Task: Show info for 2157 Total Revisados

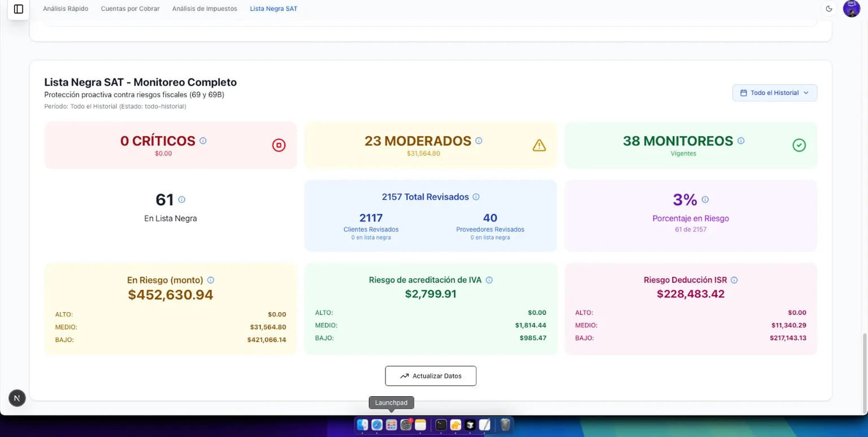Action: (x=476, y=197)
